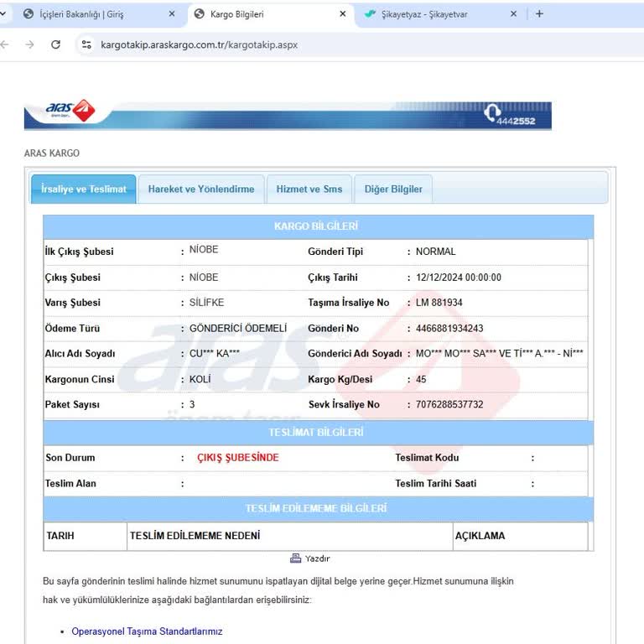
Task: Click TESLİM EDİLEMEME NEDENİ column header
Action: (x=195, y=536)
